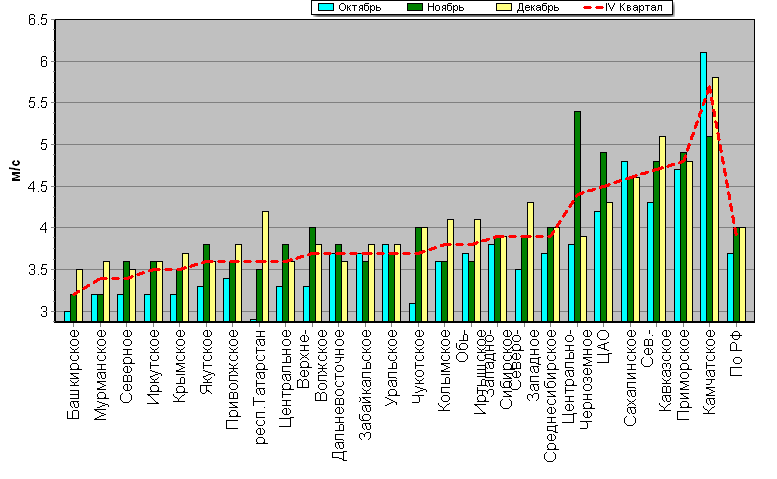
Task: Click the yellow December bar for Башкирское
Action: tap(79, 296)
